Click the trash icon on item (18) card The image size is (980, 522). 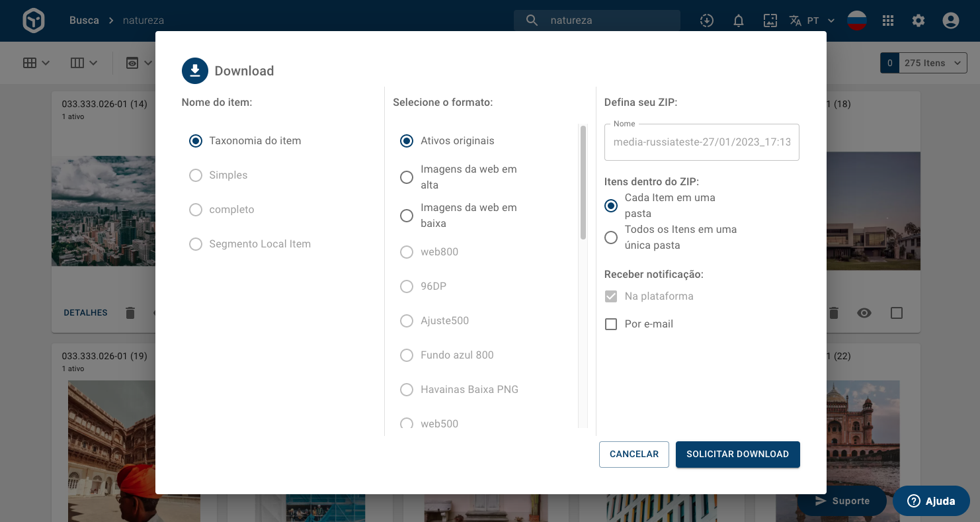point(834,313)
